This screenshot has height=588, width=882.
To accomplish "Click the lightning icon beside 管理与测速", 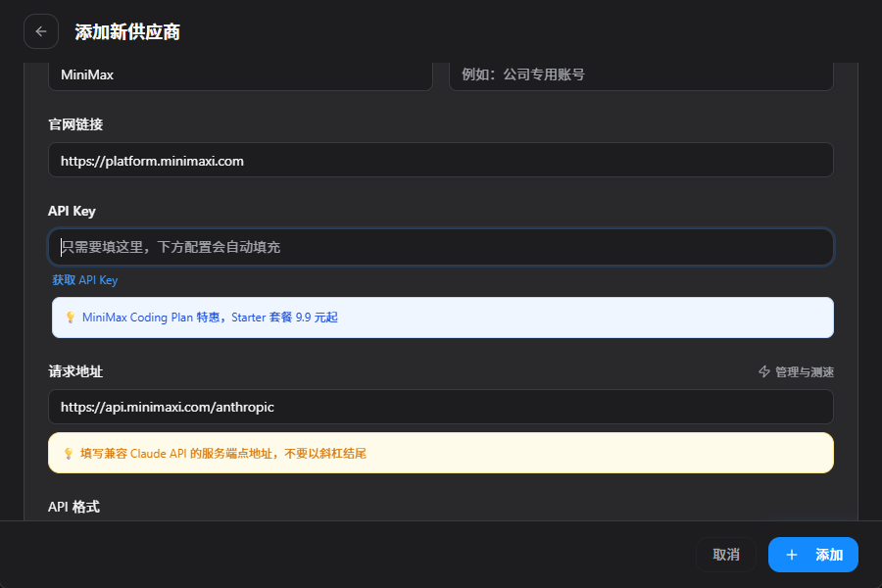I will point(764,372).
